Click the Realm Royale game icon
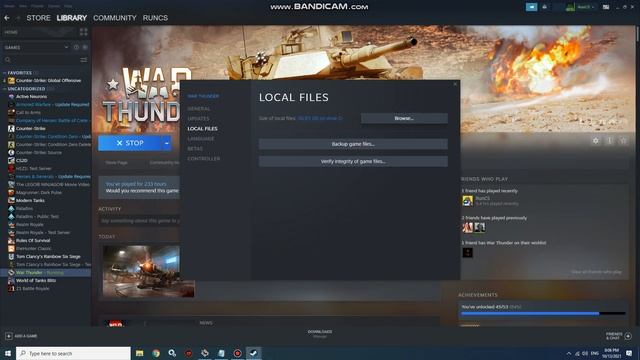 point(11,224)
